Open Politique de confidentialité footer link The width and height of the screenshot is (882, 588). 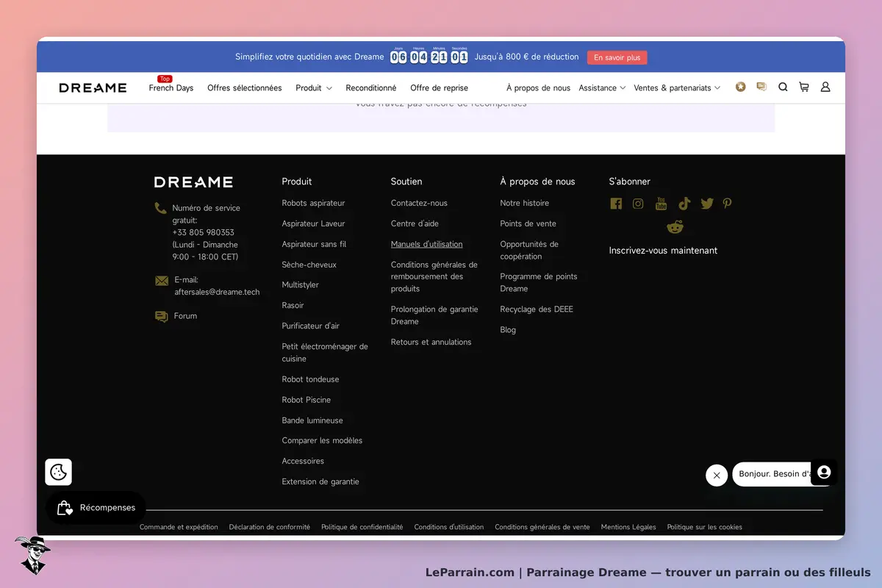click(x=362, y=527)
